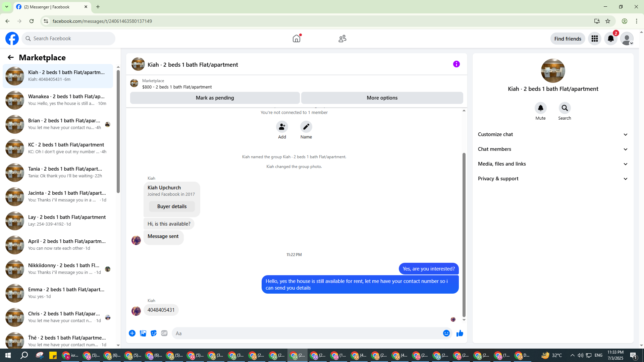Open the Facebook menu grid icon
Viewport: 644px width, 362px height.
[594, 39]
